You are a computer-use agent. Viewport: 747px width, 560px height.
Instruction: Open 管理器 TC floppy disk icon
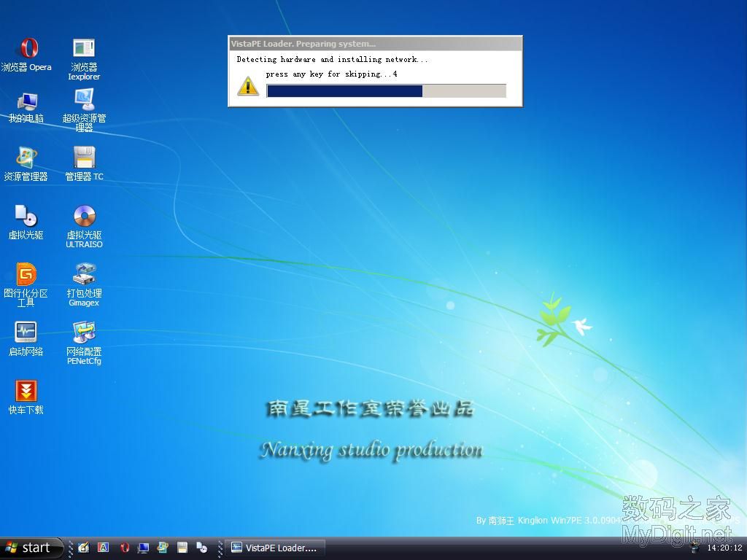[84, 164]
